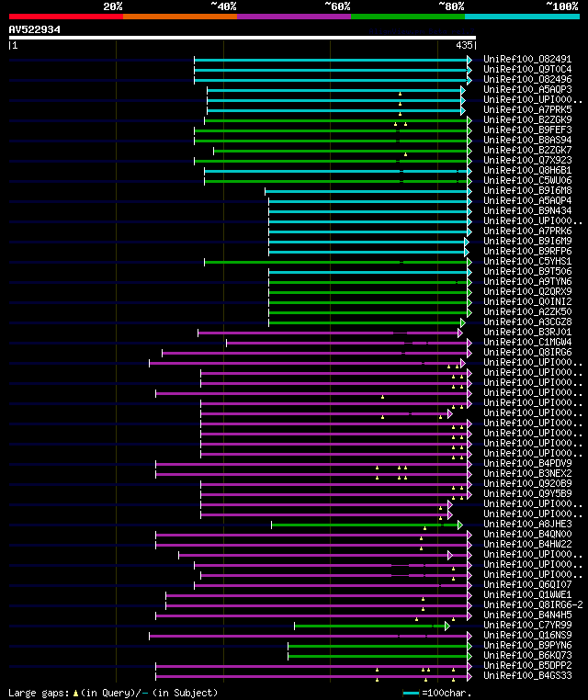Select hit label UniRef100_B3RJ01
588x700 pixels.
pos(527,333)
